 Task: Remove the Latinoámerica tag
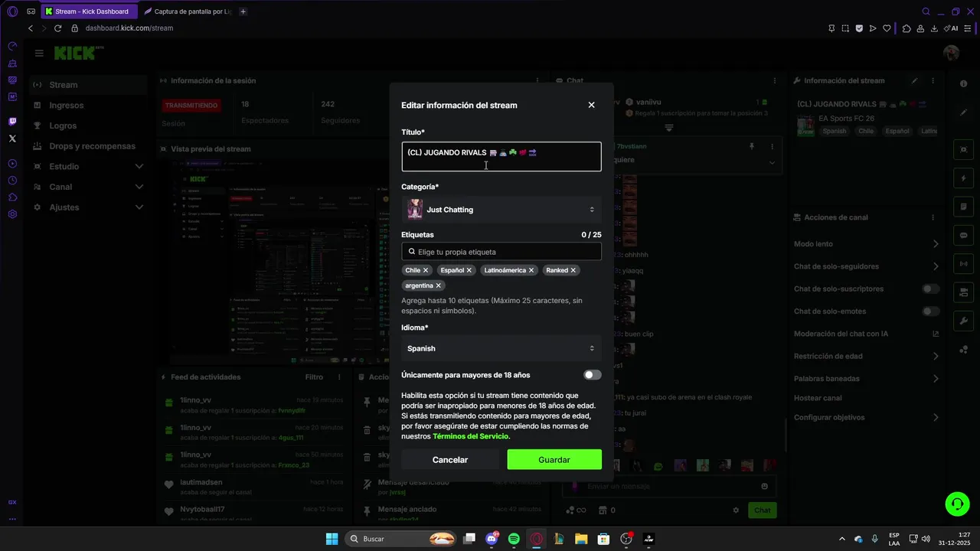tap(531, 270)
